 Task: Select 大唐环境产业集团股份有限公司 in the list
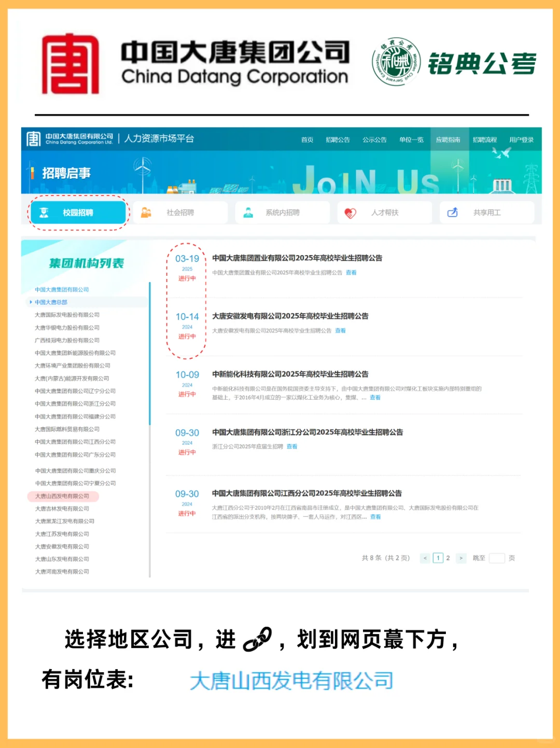tap(73, 366)
